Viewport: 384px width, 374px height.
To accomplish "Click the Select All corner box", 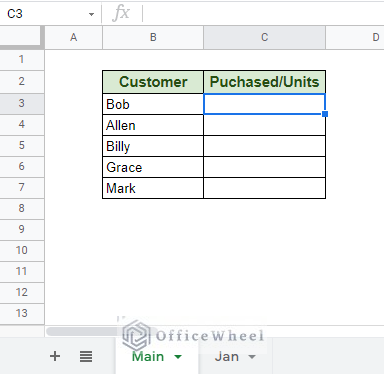I will point(22,37).
